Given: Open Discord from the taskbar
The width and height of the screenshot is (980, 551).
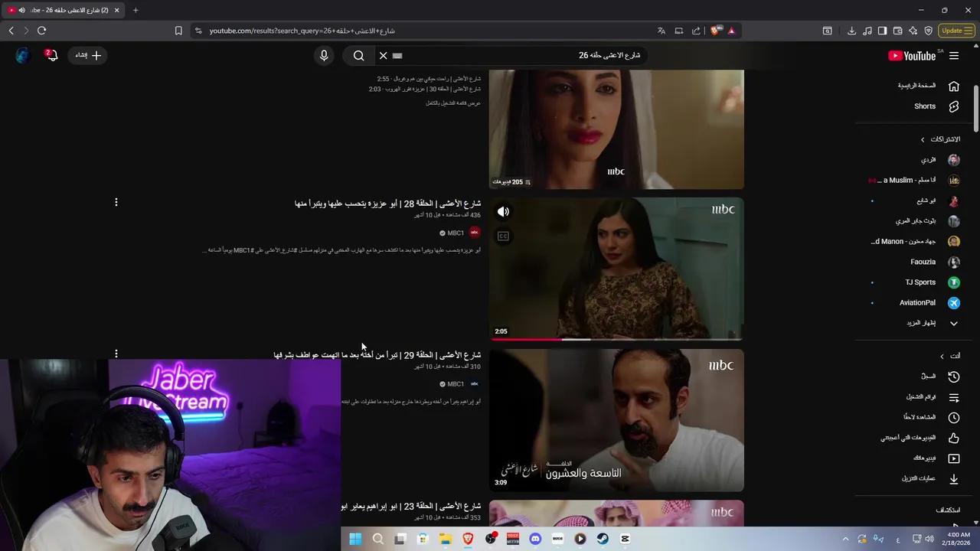Looking at the screenshot, I should tap(535, 539).
